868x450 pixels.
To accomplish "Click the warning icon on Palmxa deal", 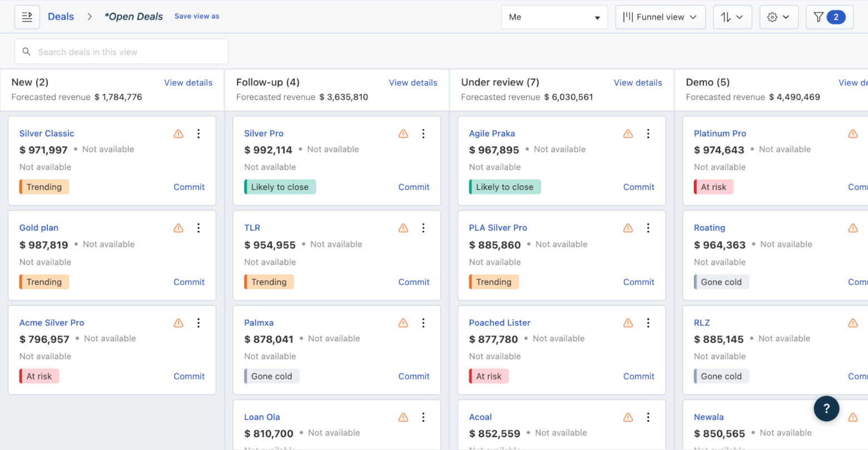I will [x=403, y=323].
